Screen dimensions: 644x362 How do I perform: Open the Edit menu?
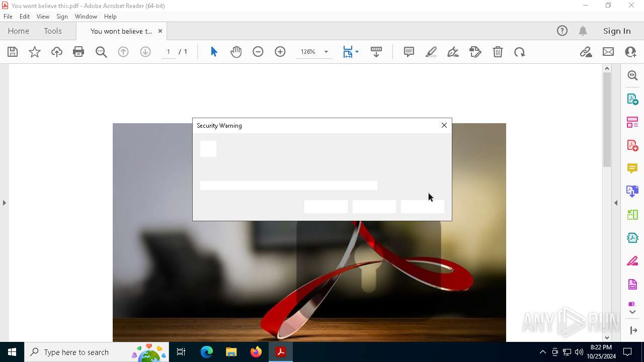(x=25, y=17)
